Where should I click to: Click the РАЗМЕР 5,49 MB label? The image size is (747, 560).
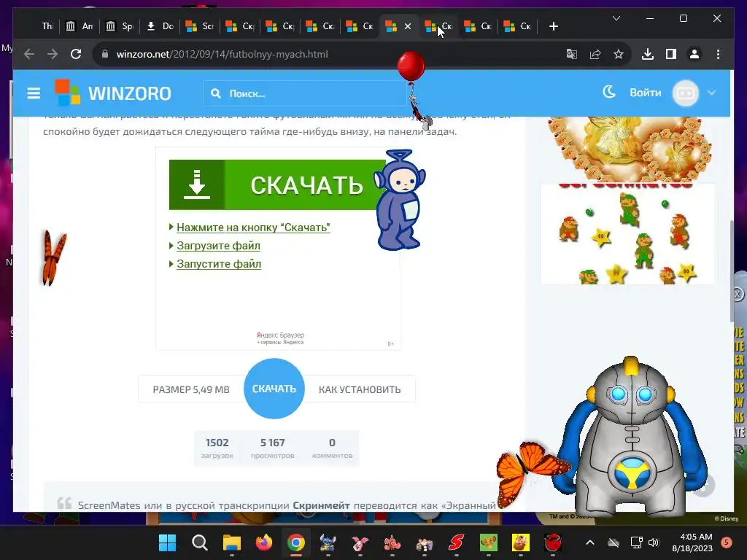point(191,389)
